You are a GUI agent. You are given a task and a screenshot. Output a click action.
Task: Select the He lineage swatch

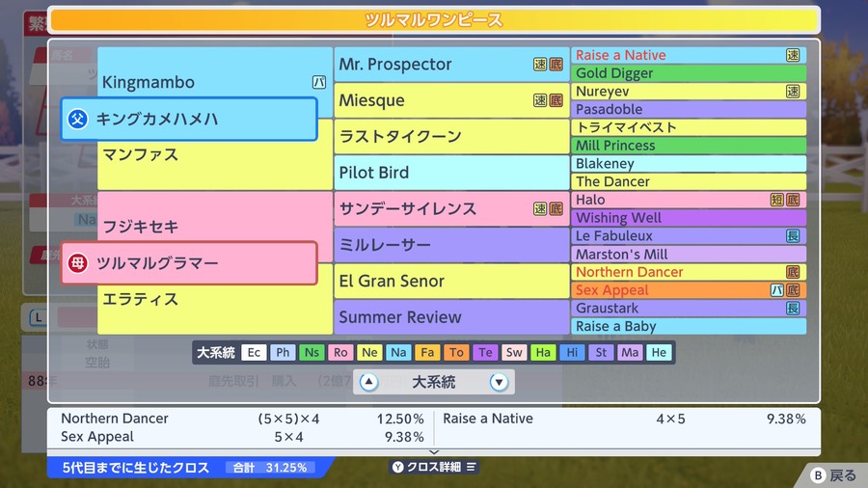[659, 352]
